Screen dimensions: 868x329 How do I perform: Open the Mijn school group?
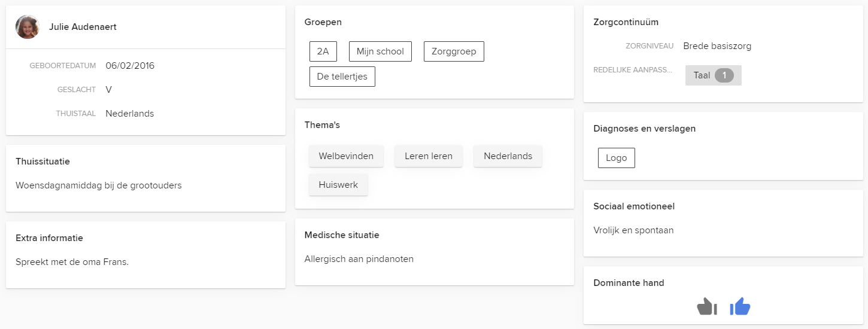380,51
